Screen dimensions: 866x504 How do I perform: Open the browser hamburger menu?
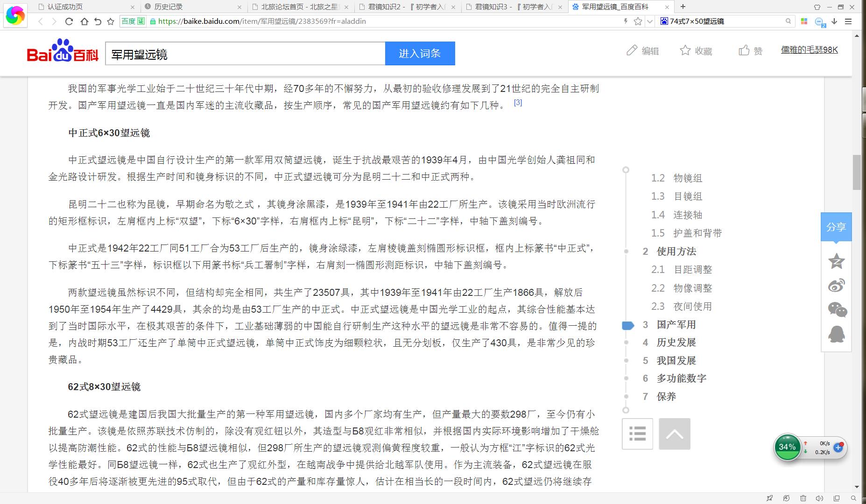coord(849,21)
